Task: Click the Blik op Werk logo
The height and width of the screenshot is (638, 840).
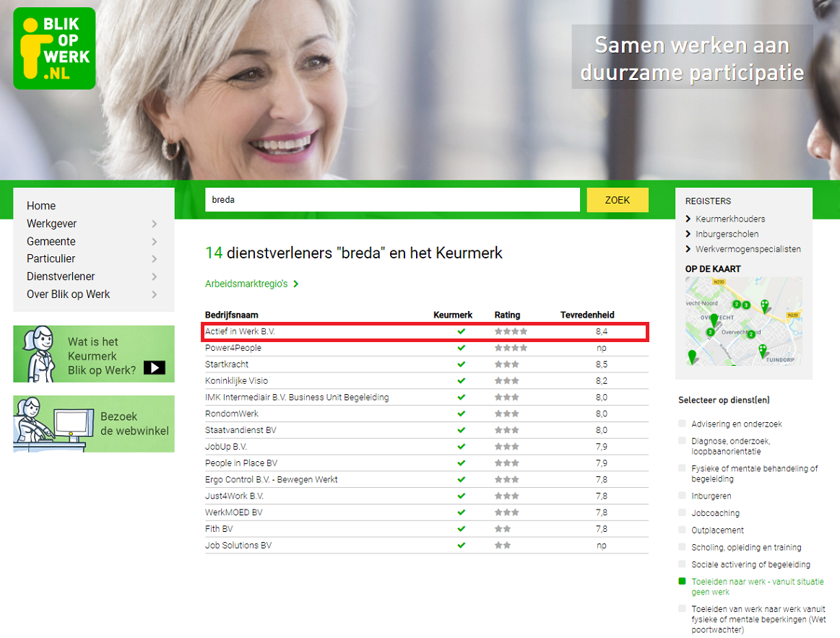Action: (x=54, y=48)
